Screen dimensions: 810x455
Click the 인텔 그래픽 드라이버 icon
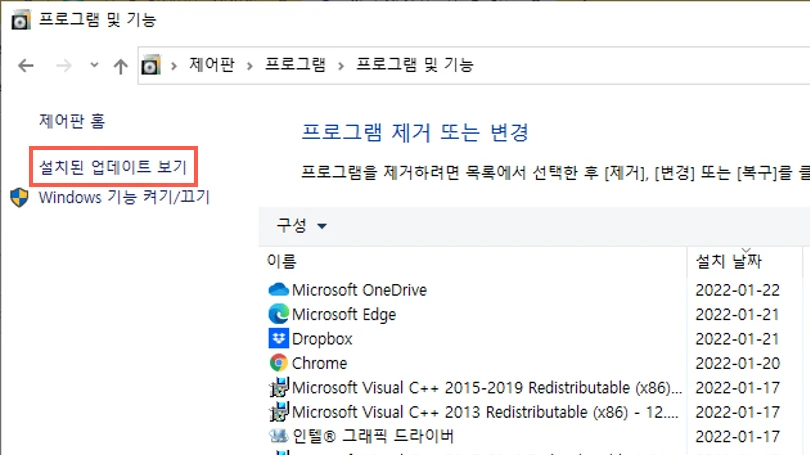coord(279,436)
